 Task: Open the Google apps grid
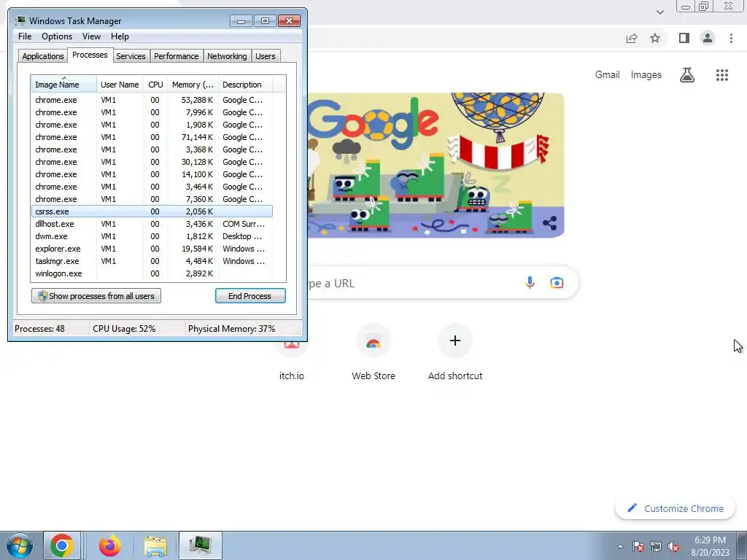(x=721, y=75)
